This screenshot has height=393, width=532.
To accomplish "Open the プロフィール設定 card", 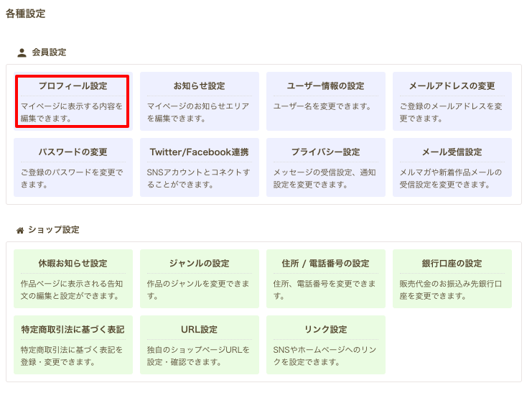I will 73,101.
